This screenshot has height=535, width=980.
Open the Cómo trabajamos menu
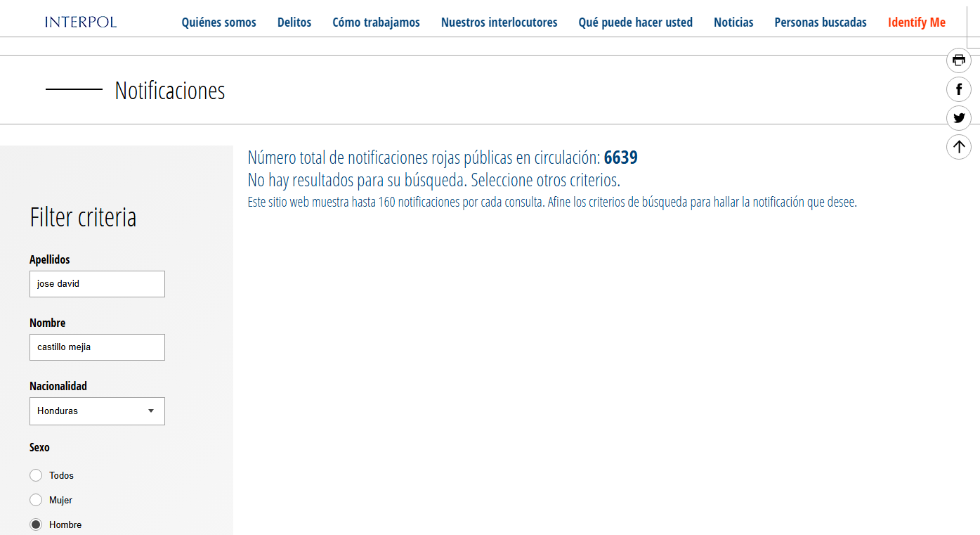(376, 22)
